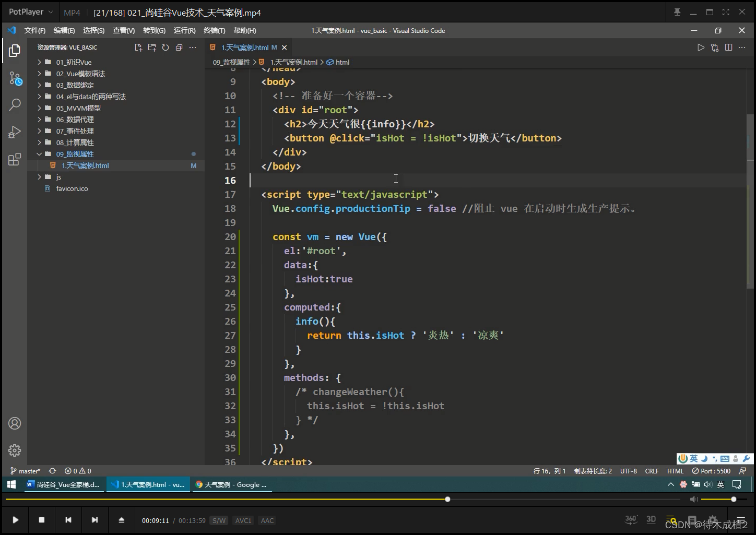Open the 终端(T) menu
The image size is (756, 535).
point(214,30)
